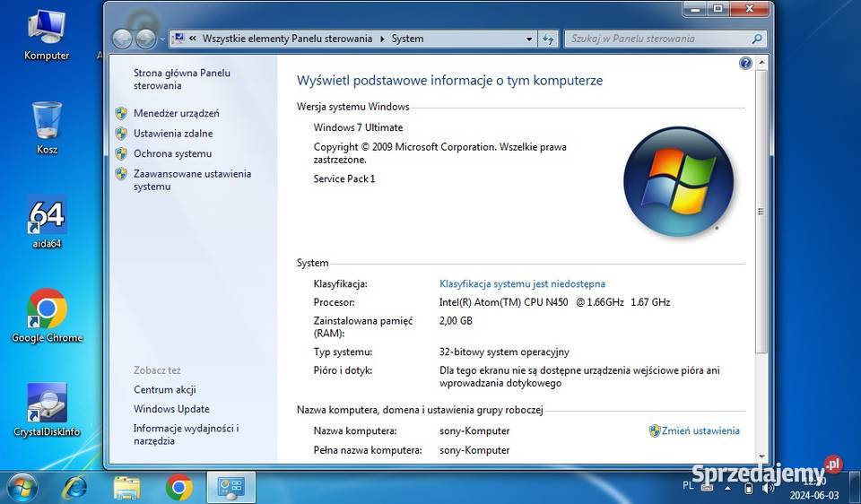Click the help question mark icon

(745, 63)
